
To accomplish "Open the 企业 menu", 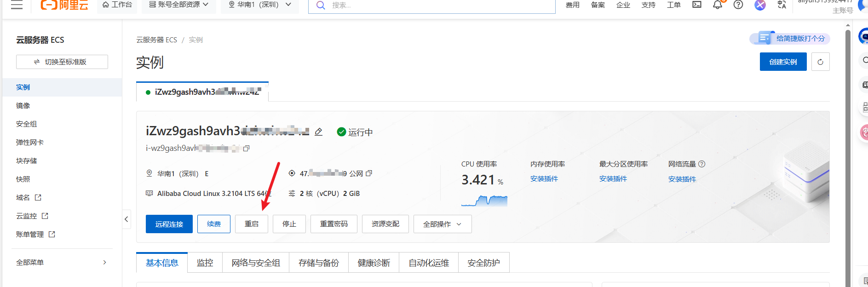I will (623, 5).
